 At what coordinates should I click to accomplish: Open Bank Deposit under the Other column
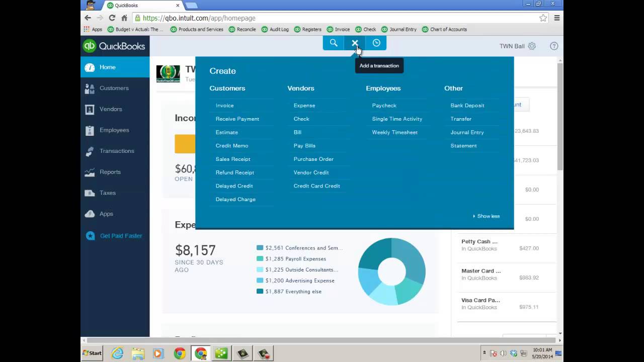[x=467, y=105]
